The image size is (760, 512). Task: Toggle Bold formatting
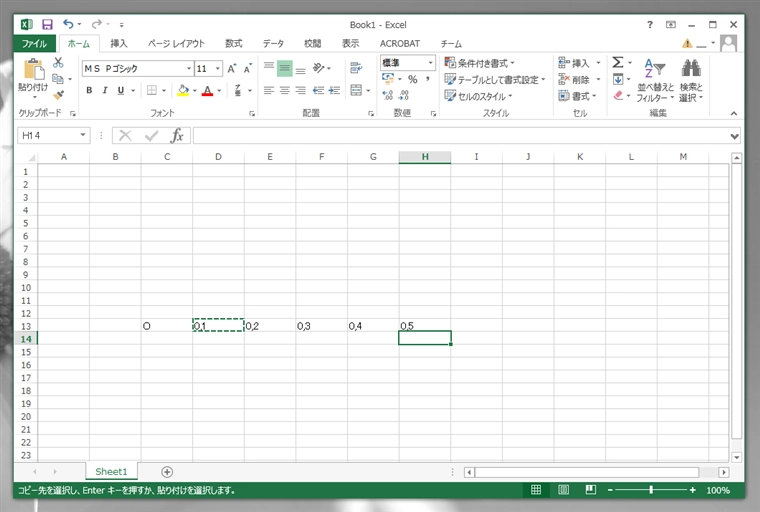[89, 90]
